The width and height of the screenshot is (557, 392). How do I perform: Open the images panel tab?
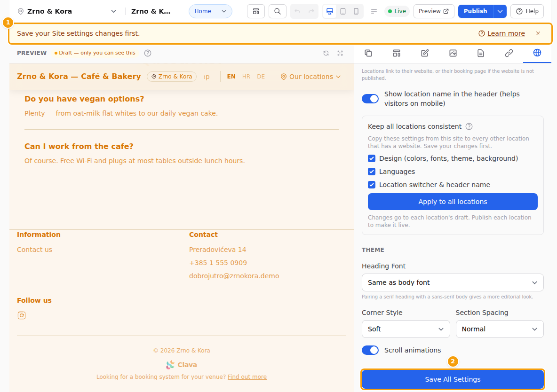[x=453, y=53]
